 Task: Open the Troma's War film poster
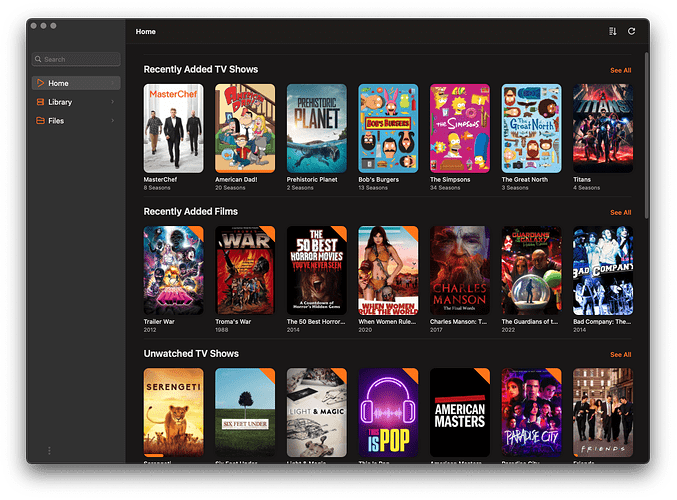(245, 270)
